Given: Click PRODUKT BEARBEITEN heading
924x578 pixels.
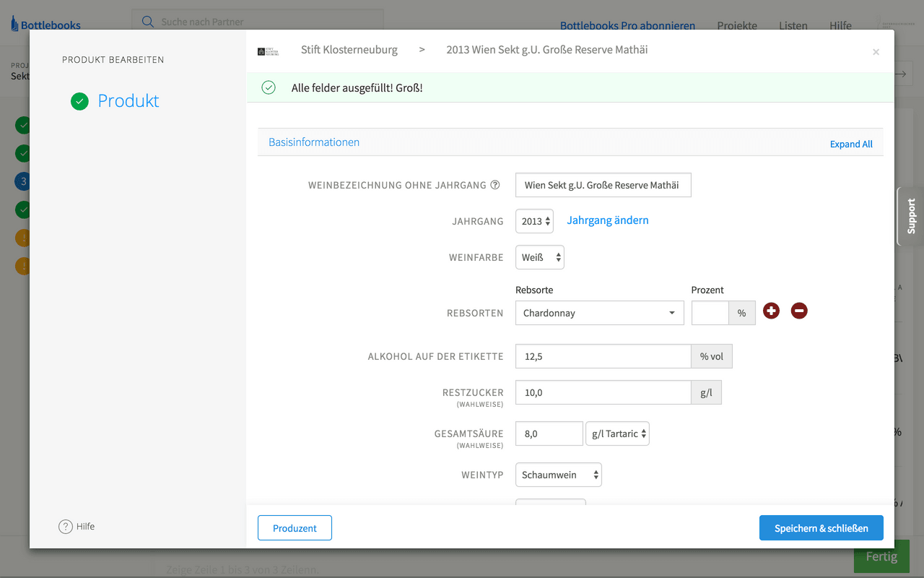Looking at the screenshot, I should click(113, 60).
